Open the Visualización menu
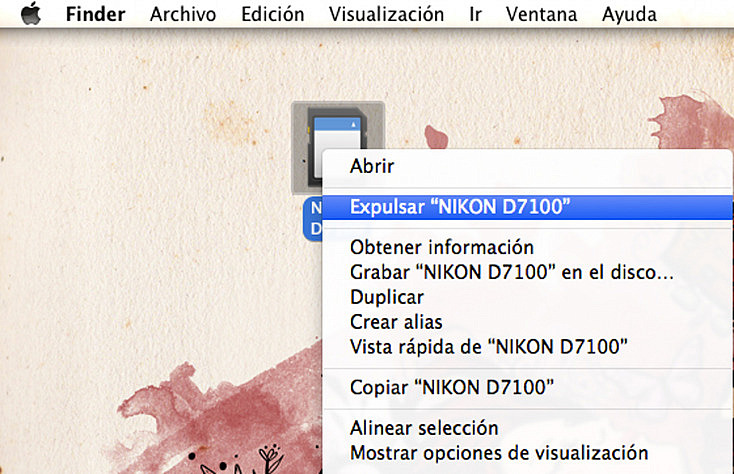 pyautogui.click(x=387, y=14)
